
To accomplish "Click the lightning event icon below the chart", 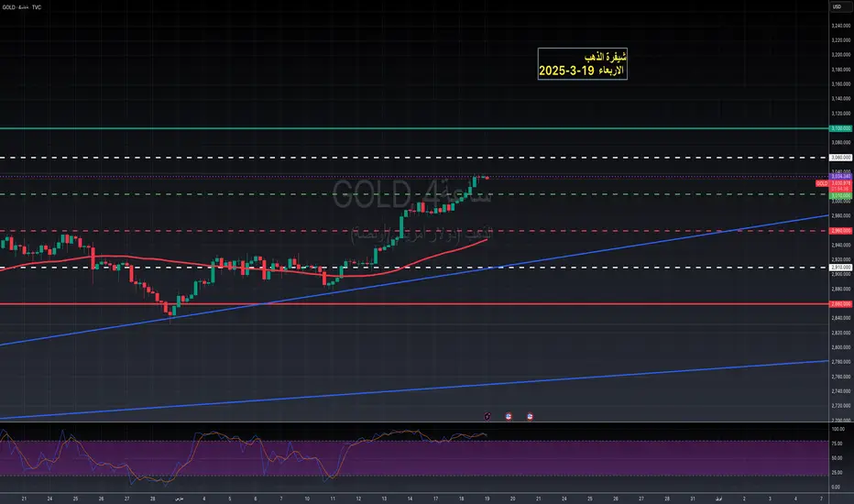I will (487, 417).
